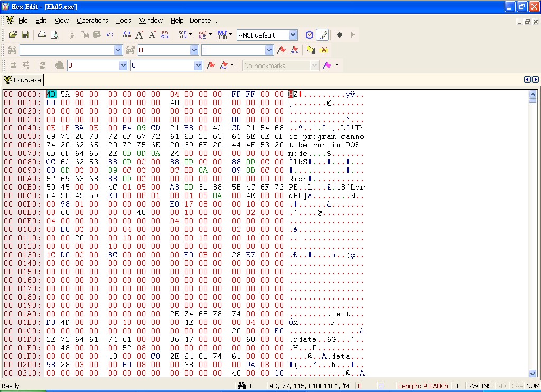Screen dimensions: 541x392
Task: Click the Donate... menu item
Action: [x=203, y=21]
